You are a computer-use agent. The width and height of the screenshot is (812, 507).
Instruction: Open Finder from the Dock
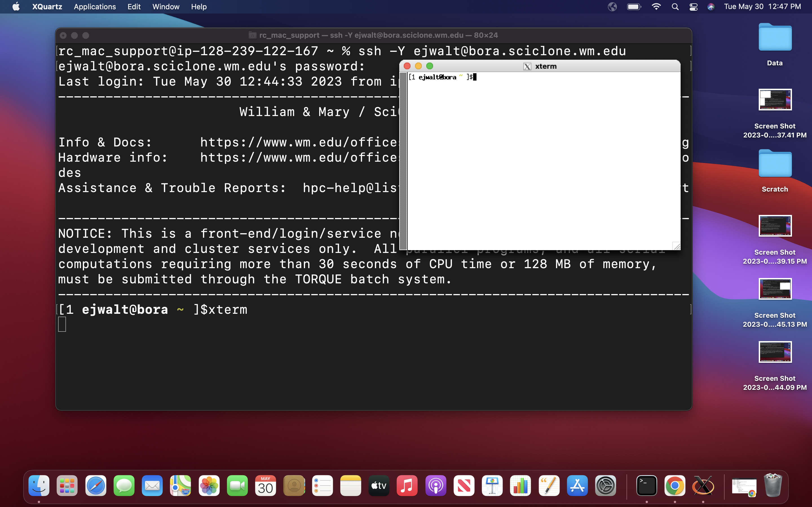(39, 485)
